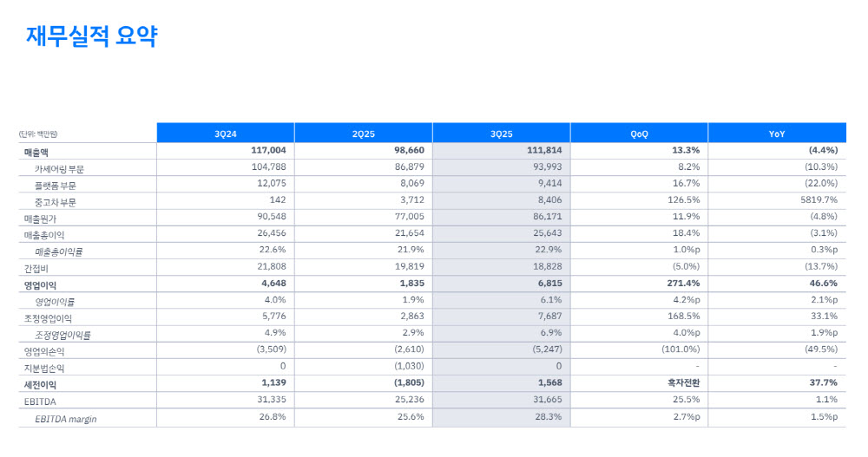868x457 pixels.
Task: Click the 재무실적 요약 page title
Action: coord(92,36)
